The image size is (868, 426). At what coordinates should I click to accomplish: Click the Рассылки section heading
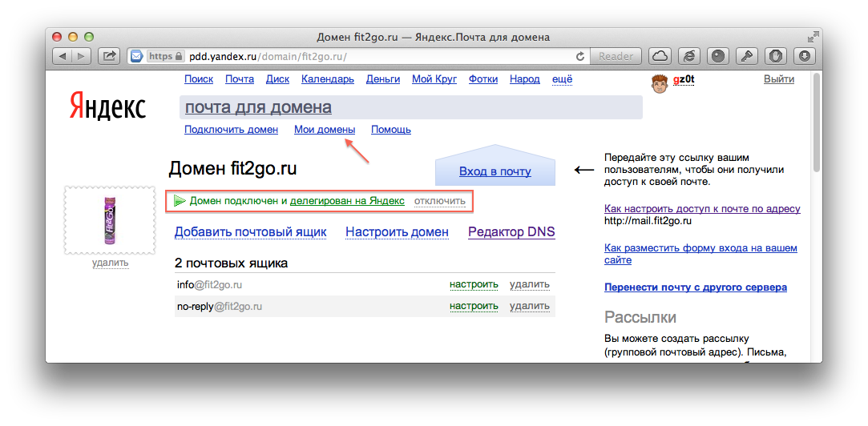(640, 318)
